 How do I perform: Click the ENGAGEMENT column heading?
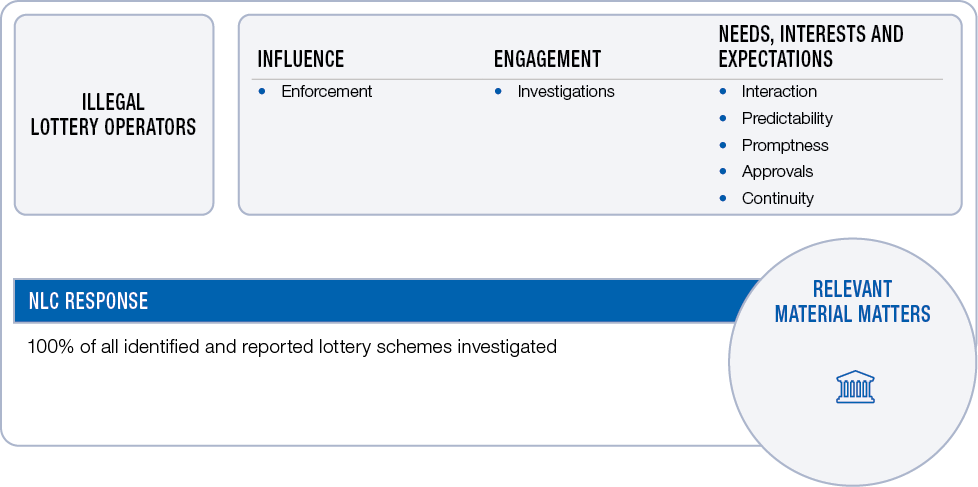coord(547,59)
